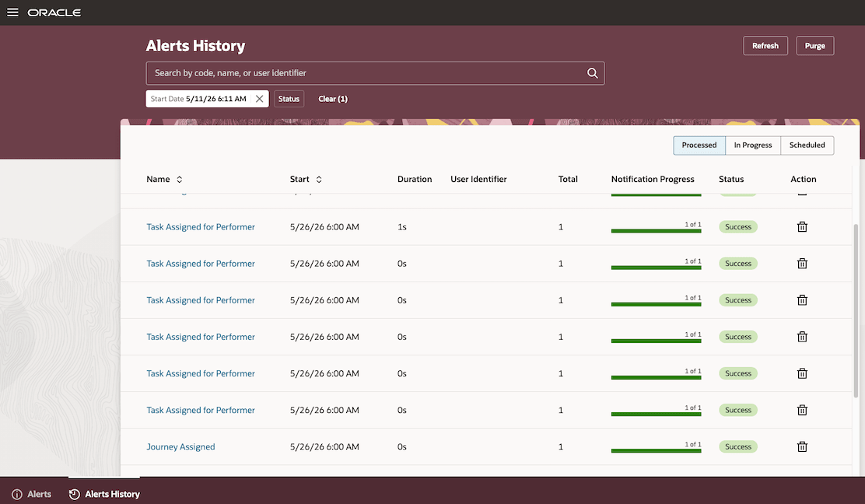The height and width of the screenshot is (504, 865).
Task: Delete the last Task Assigned for Performer row
Action: point(802,410)
